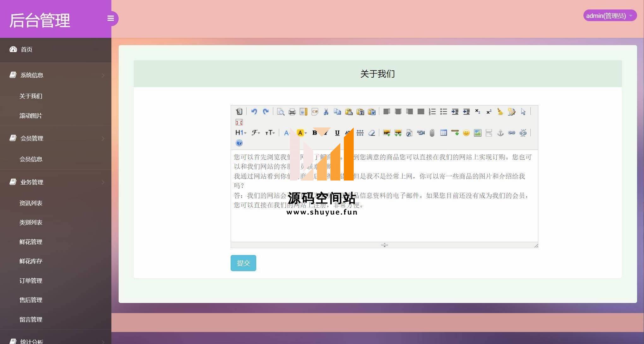The image size is (644, 344).
Task: Click the print icon in editor toolbar
Action: (x=292, y=111)
